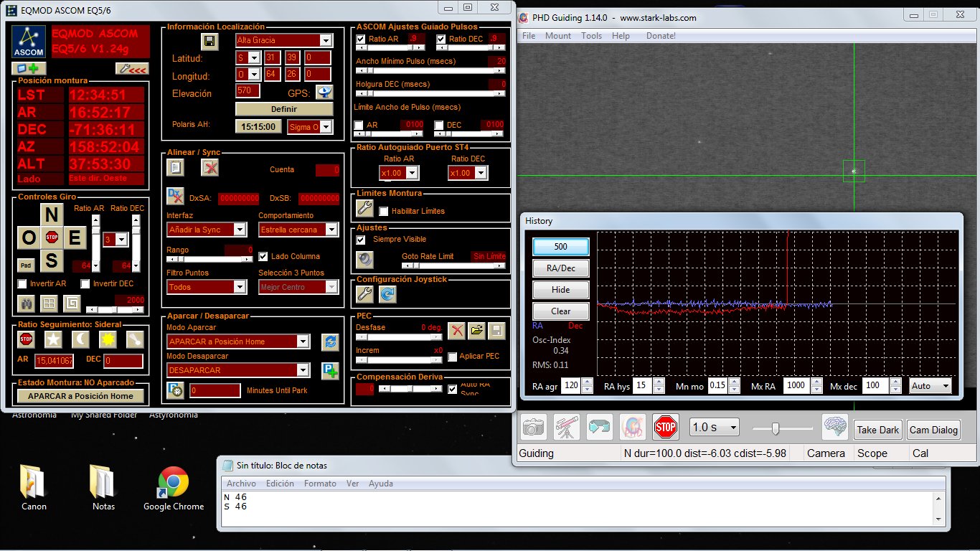
Task: Enable the Habilitar Límites checkbox
Action: (384, 211)
